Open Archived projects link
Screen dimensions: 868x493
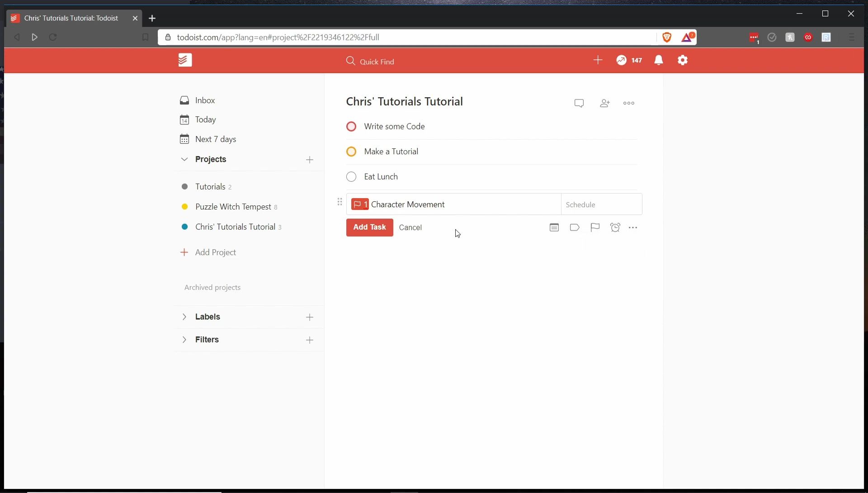pyautogui.click(x=212, y=288)
